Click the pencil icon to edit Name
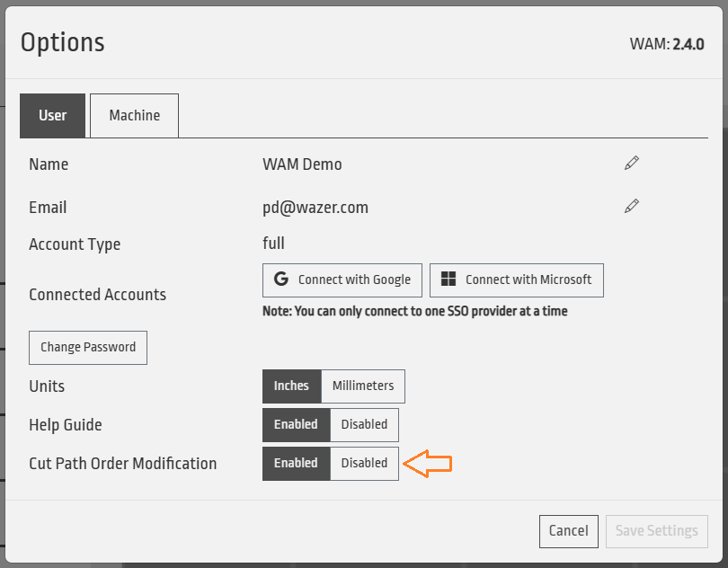Image resolution: width=728 pixels, height=568 pixels. (632, 164)
